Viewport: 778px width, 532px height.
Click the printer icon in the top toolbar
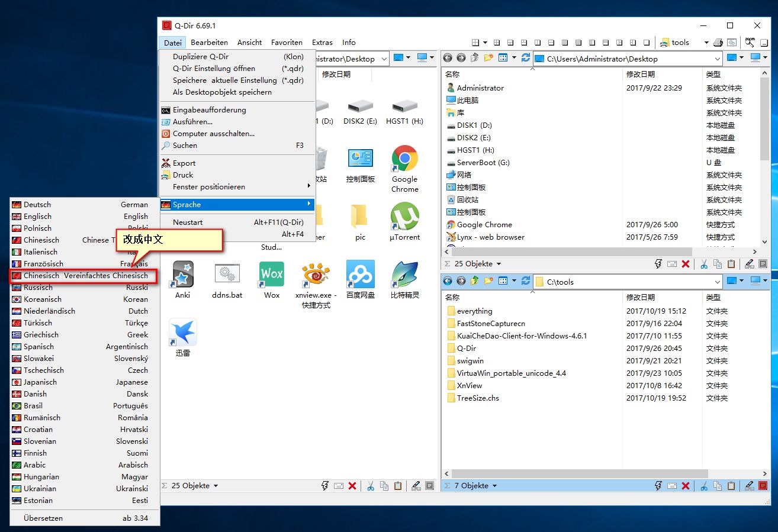pyautogui.click(x=718, y=43)
